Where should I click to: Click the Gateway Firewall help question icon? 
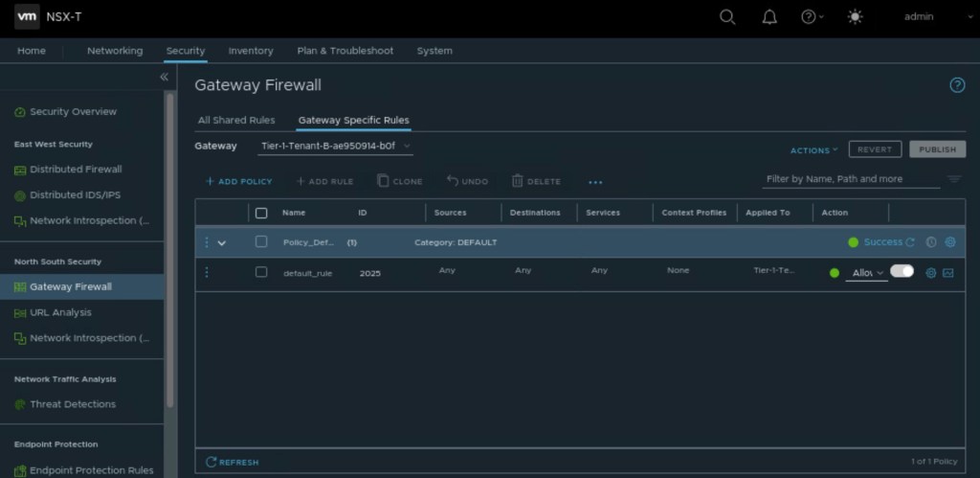pos(957,85)
